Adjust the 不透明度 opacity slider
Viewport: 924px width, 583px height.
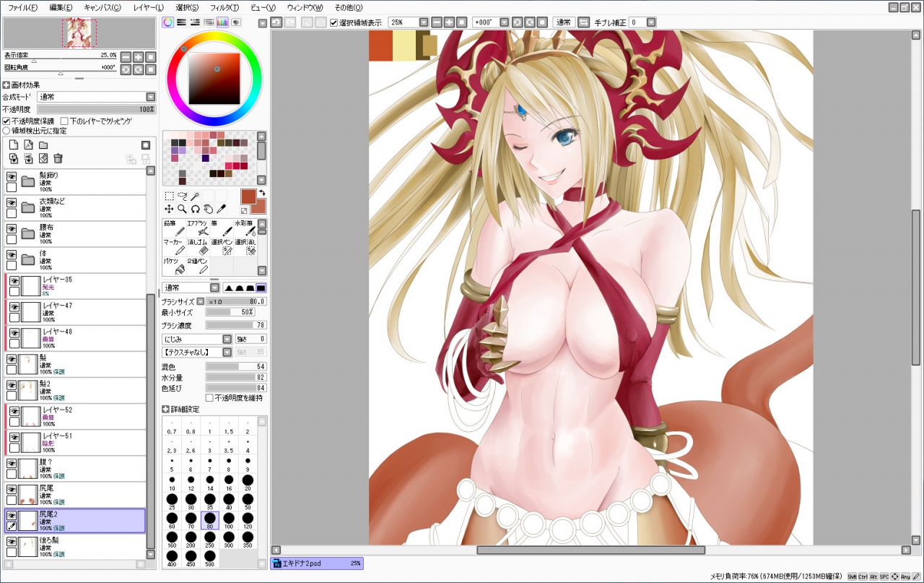(96, 109)
